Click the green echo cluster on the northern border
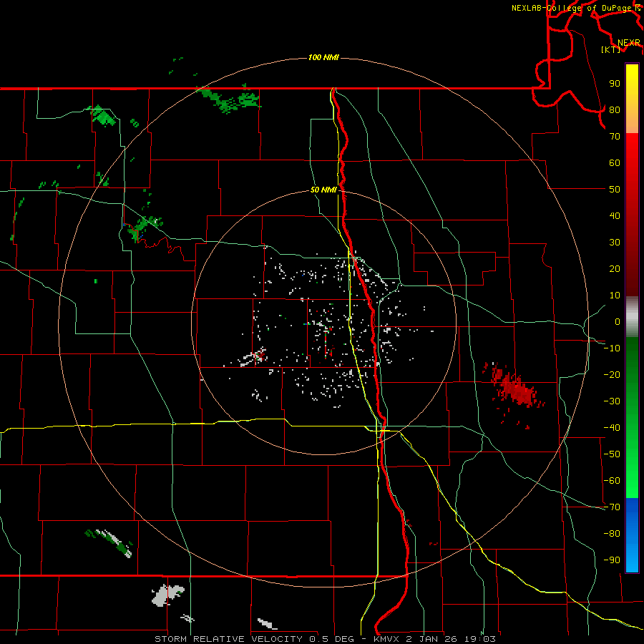The width and height of the screenshot is (644, 644). coord(229,99)
